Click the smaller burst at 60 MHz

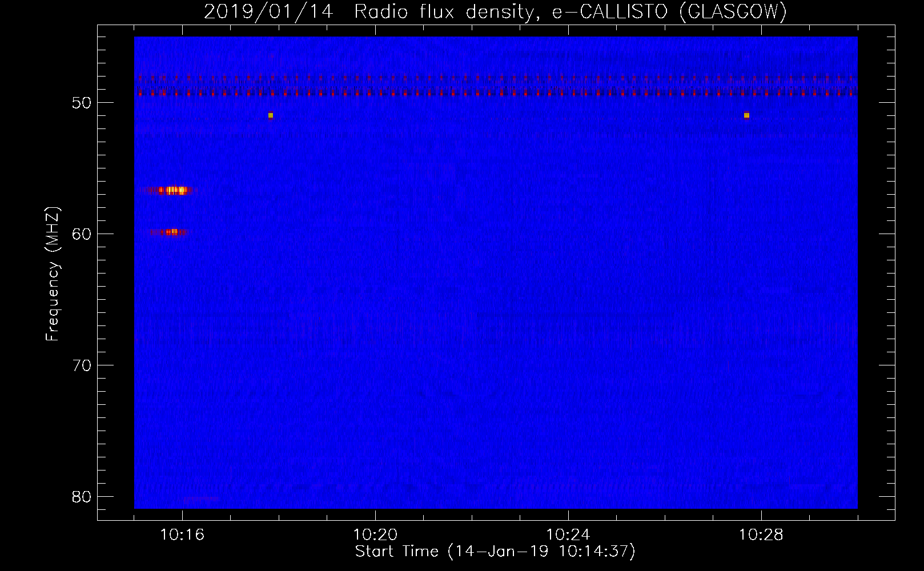(x=168, y=232)
